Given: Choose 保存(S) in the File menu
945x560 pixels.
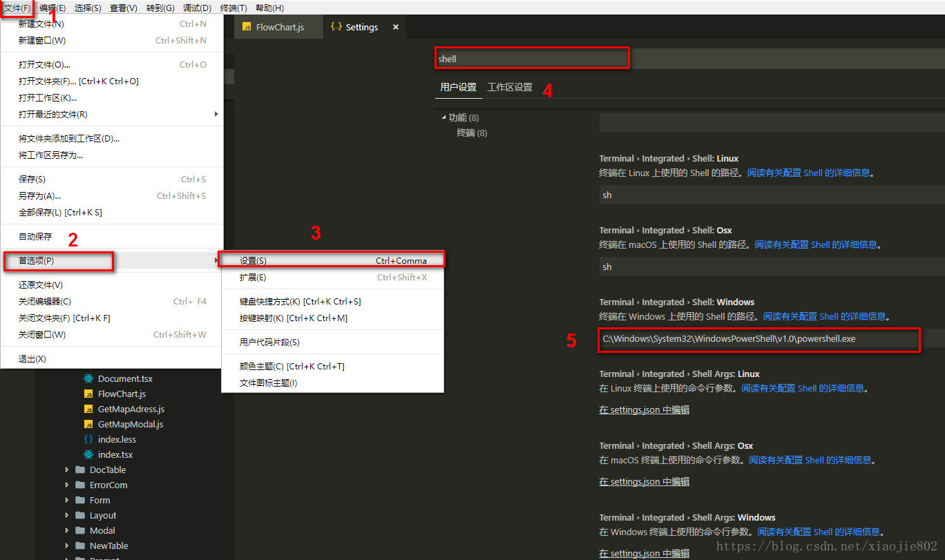Looking at the screenshot, I should [x=112, y=180].
